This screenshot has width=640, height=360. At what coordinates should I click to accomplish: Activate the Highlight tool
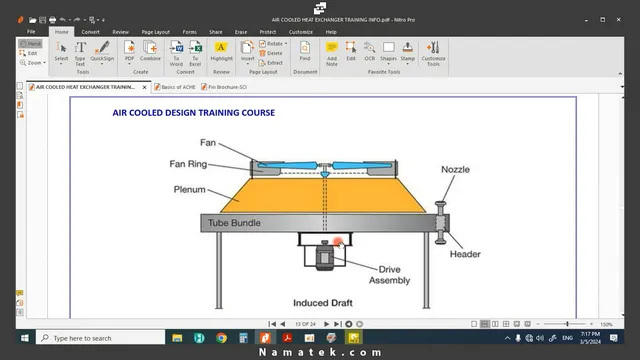pyautogui.click(x=221, y=51)
